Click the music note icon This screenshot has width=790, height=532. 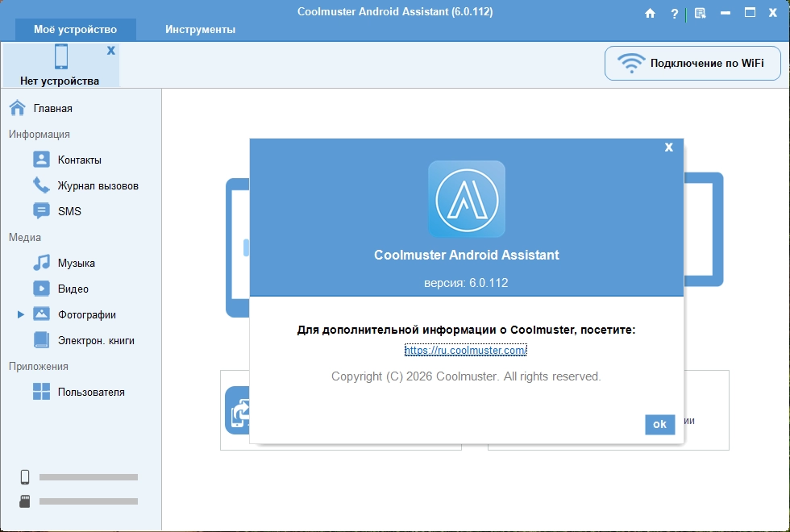(41, 263)
